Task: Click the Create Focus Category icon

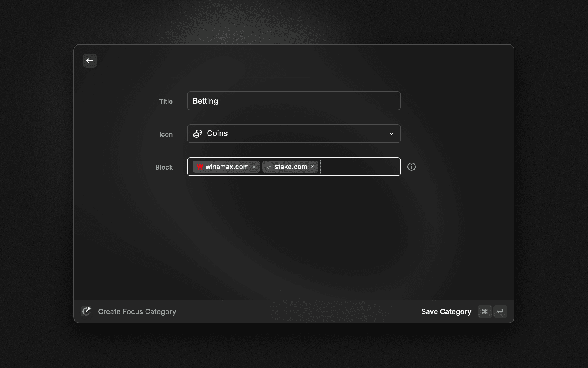Action: 86,311
